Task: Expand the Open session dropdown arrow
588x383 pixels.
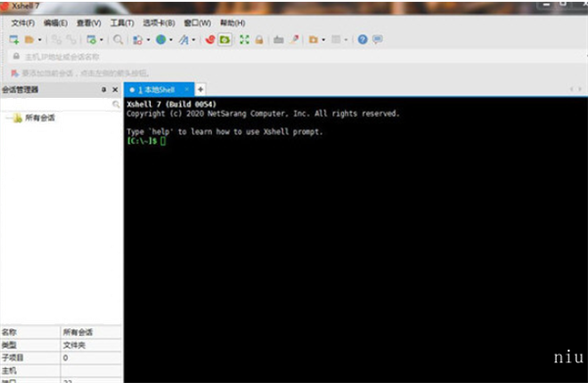Action: point(40,40)
